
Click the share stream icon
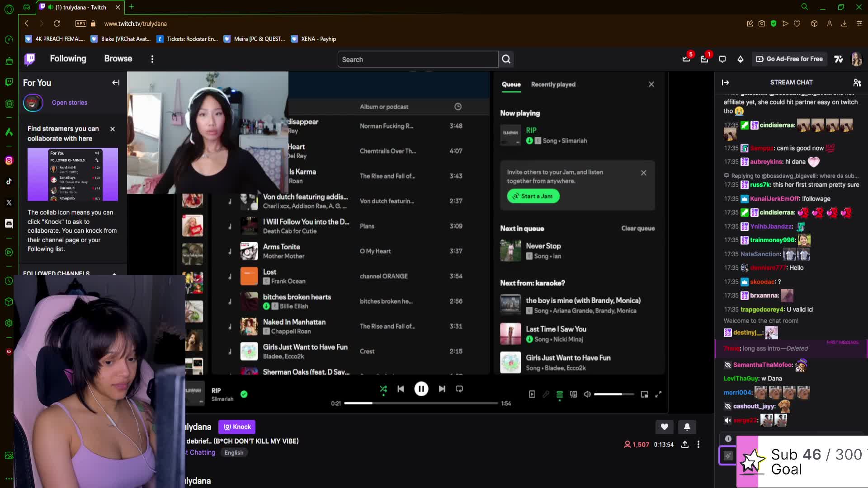point(685,445)
